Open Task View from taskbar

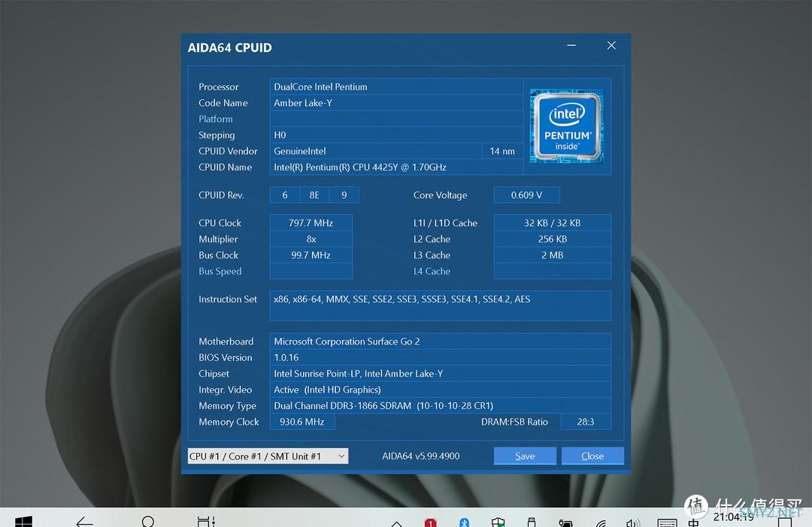(206, 522)
